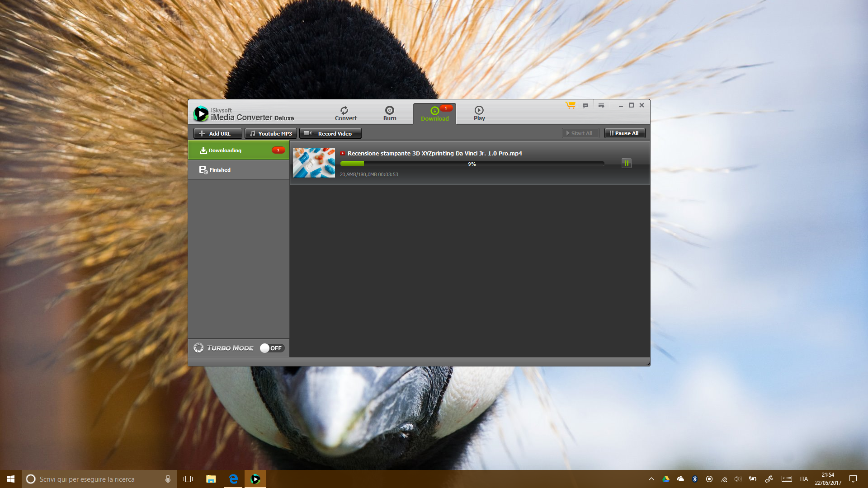Click the Cortana search field
Screen dimensions: 868x488
(99, 479)
